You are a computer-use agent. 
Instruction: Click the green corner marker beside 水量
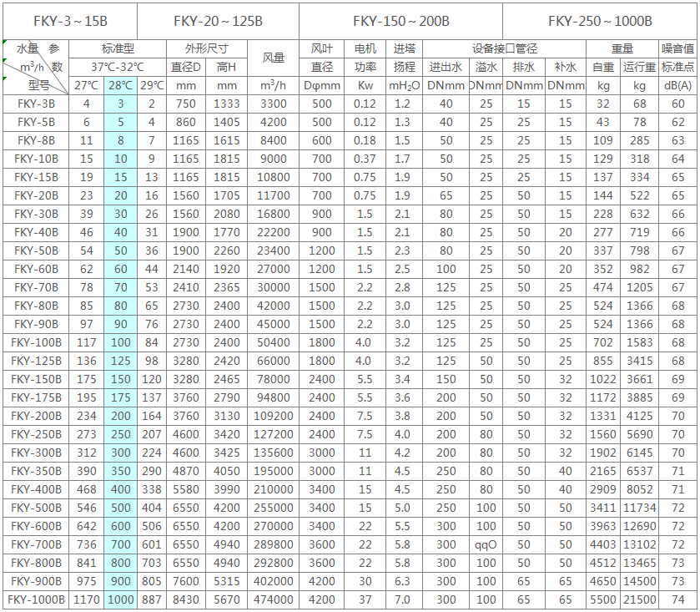4,42
